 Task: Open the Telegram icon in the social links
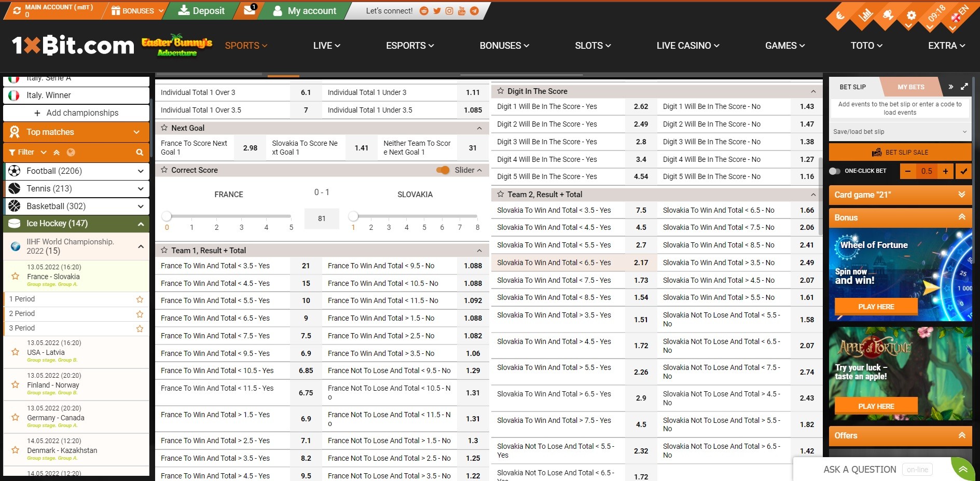[x=474, y=10]
